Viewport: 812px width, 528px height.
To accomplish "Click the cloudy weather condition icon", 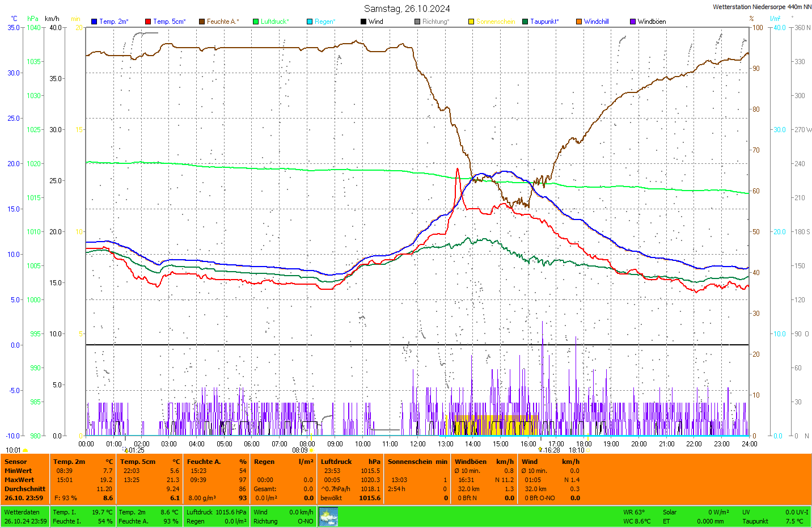I will pyautogui.click(x=328, y=517).
